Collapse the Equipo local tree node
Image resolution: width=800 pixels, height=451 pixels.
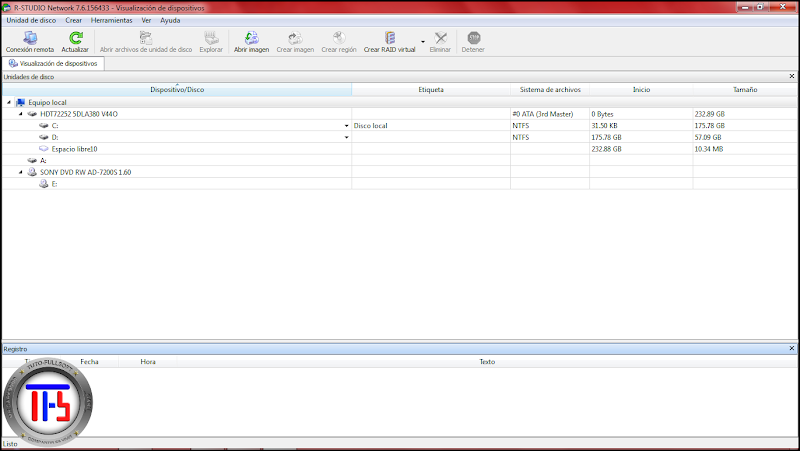click(x=9, y=103)
